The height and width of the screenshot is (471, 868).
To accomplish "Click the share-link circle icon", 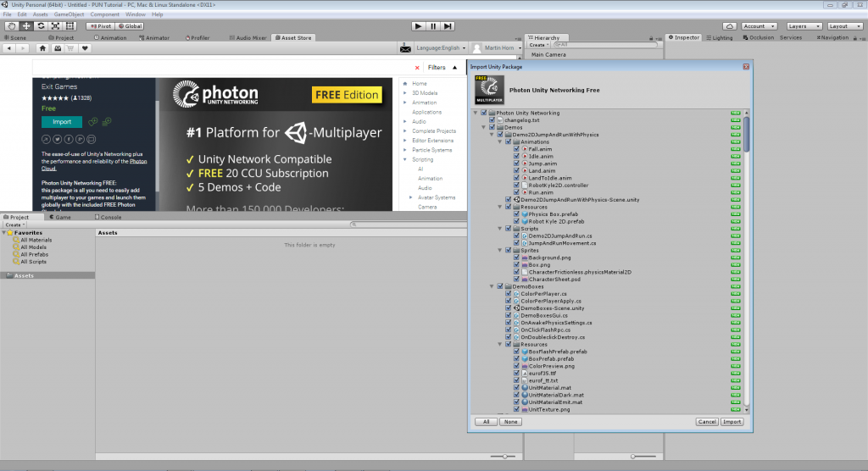I will [46, 140].
